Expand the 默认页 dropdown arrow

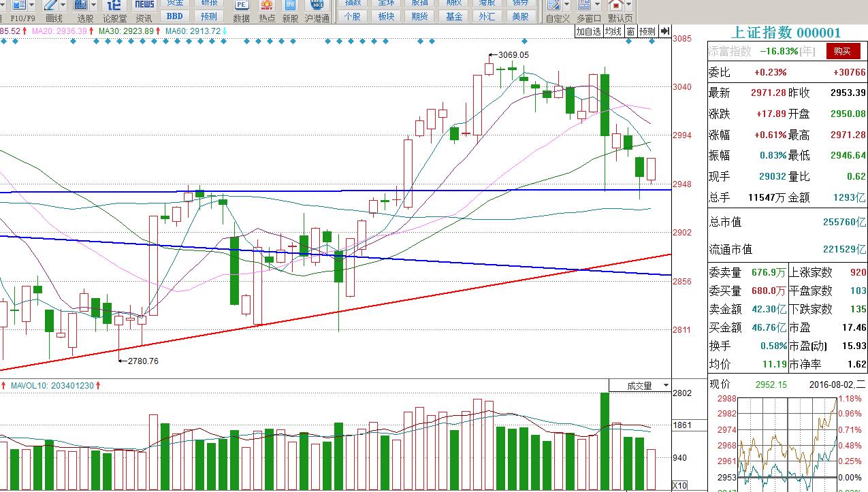point(628,5)
